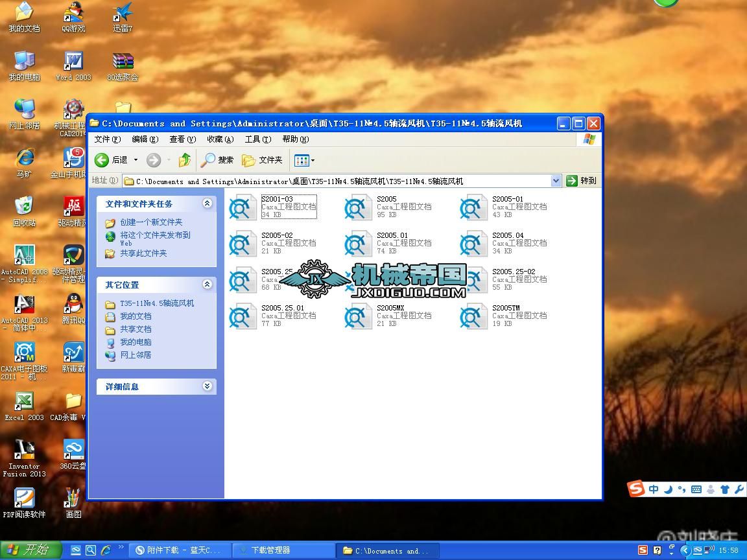Click the Up folder toolbar icon
The height and width of the screenshot is (560, 747).
pos(185,160)
